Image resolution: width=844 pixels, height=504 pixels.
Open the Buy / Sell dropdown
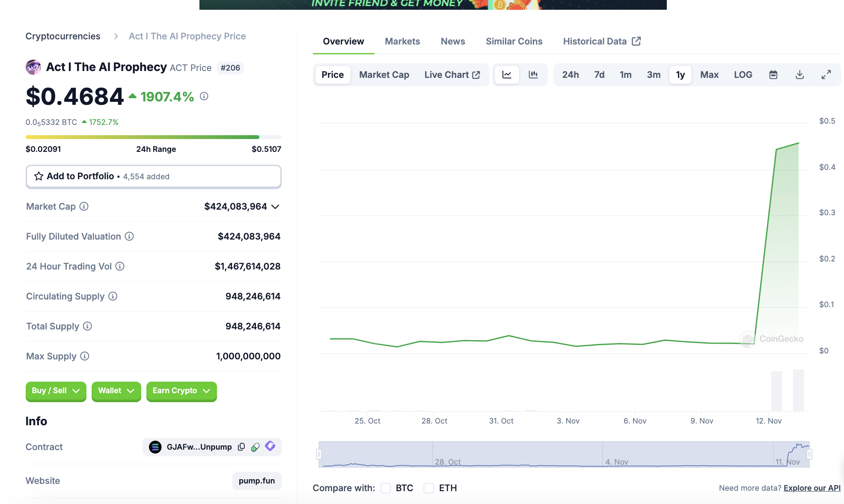click(x=56, y=391)
